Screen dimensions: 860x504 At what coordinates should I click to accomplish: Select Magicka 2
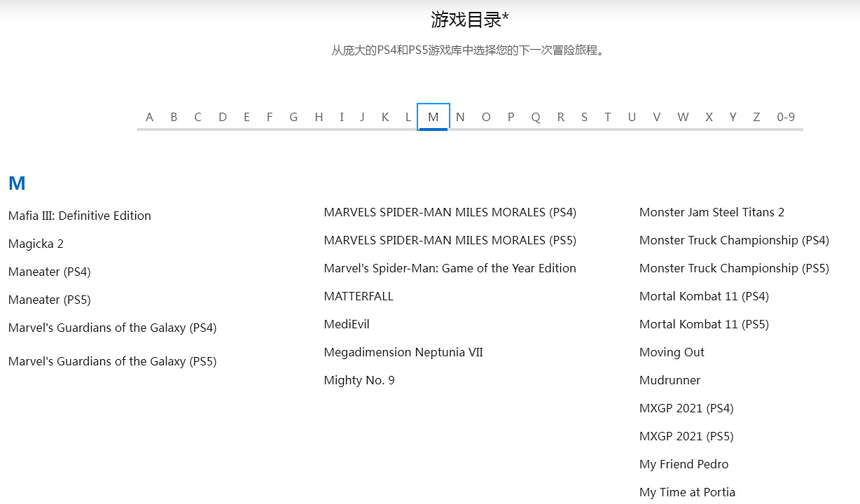[36, 244]
